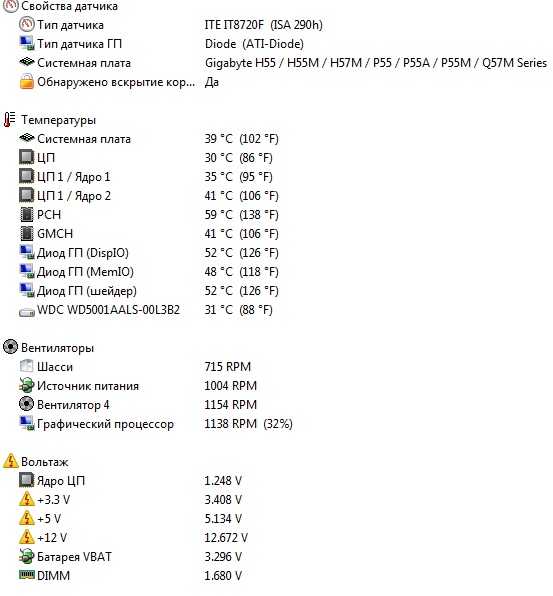Click the 5.134 V value
The width and height of the screenshot is (553, 596).
click(223, 519)
